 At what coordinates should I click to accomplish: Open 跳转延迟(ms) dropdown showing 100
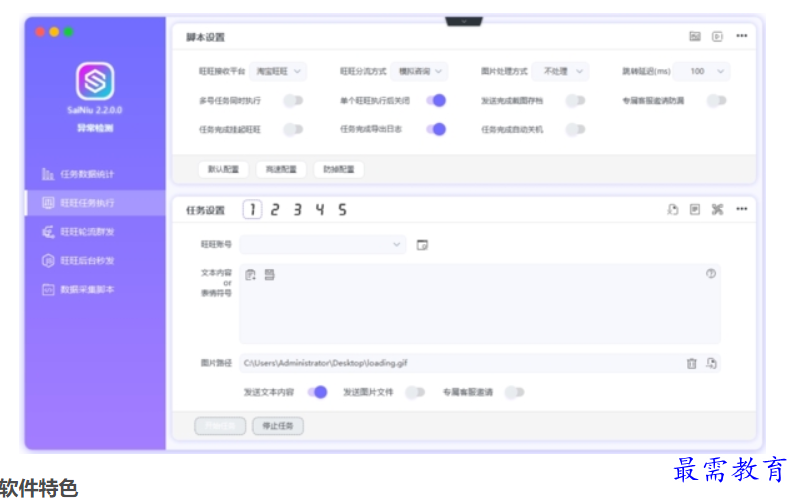click(x=702, y=71)
